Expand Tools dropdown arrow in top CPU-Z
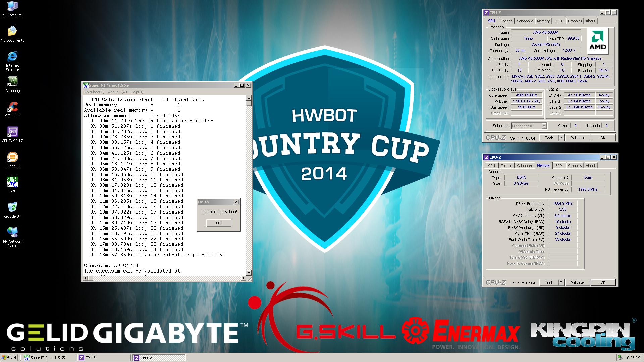Viewport: 644px width, 362px height. 561,138
